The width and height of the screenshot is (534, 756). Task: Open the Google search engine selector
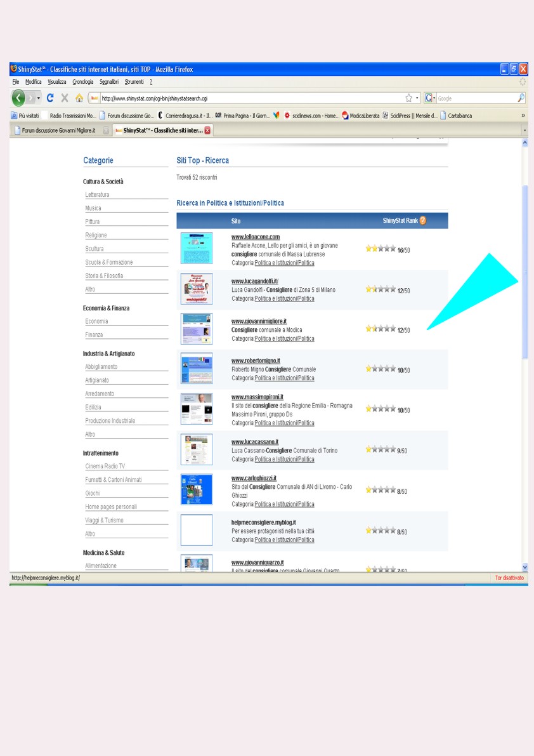pyautogui.click(x=429, y=98)
